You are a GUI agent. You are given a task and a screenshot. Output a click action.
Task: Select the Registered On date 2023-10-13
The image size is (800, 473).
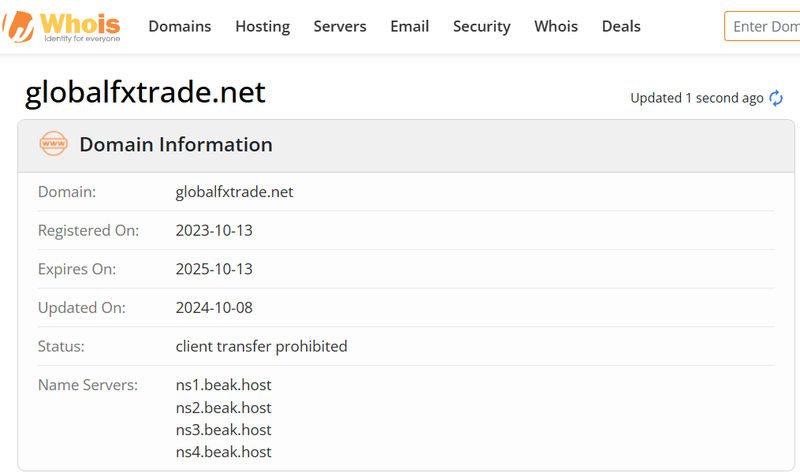click(x=214, y=231)
